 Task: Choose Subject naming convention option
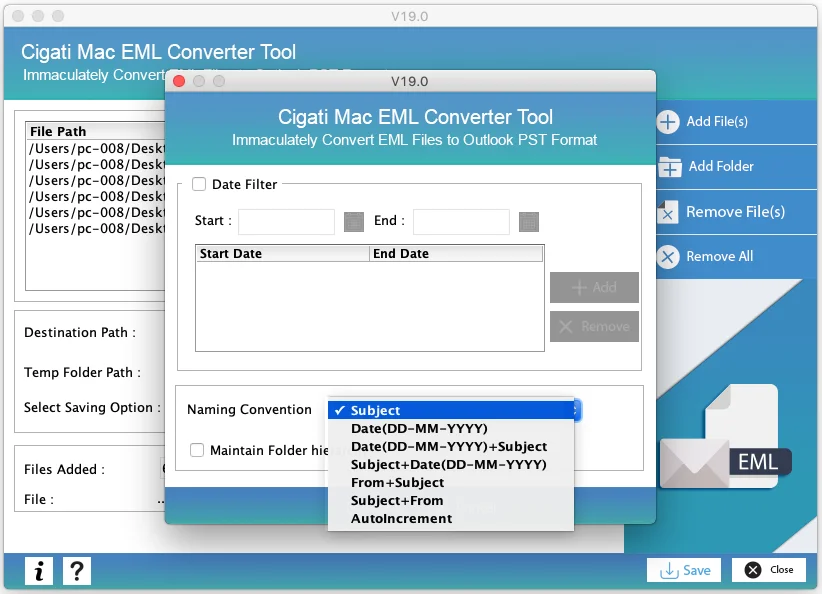click(x=451, y=410)
